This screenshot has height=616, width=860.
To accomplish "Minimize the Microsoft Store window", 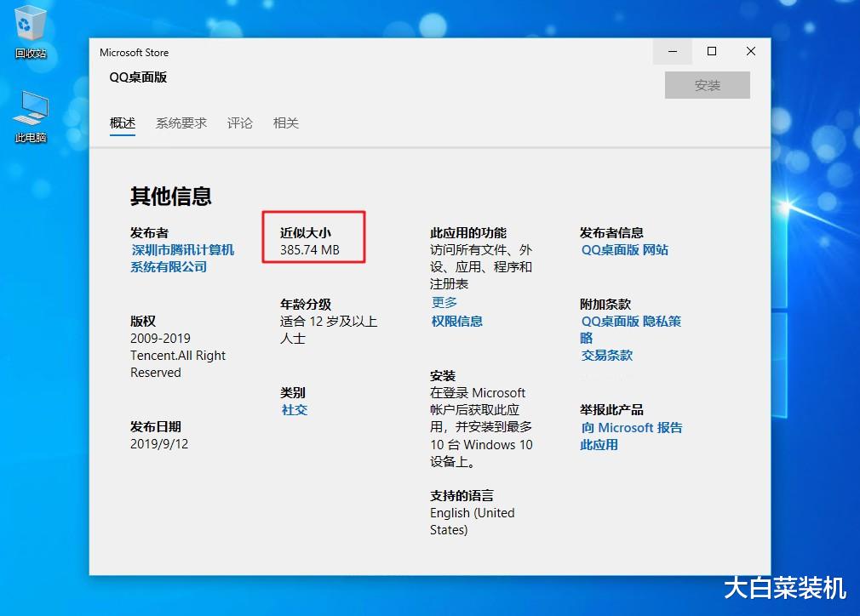I will [672, 51].
